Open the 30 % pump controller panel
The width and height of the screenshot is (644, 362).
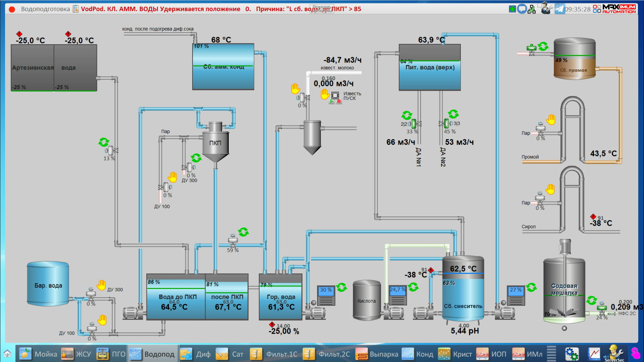click(x=326, y=295)
